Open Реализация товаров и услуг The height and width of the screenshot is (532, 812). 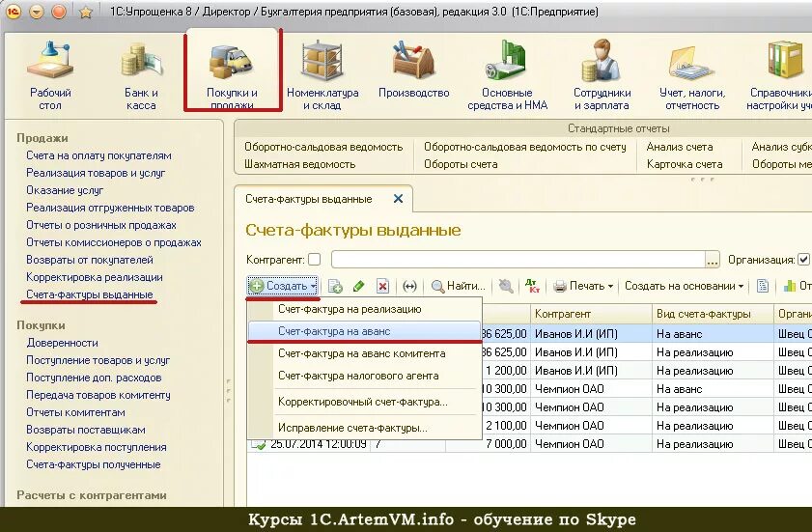click(96, 173)
